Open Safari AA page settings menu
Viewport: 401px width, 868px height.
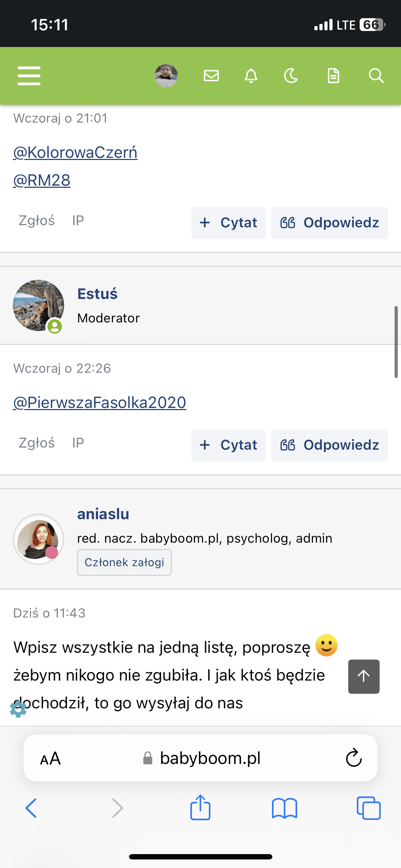50,758
